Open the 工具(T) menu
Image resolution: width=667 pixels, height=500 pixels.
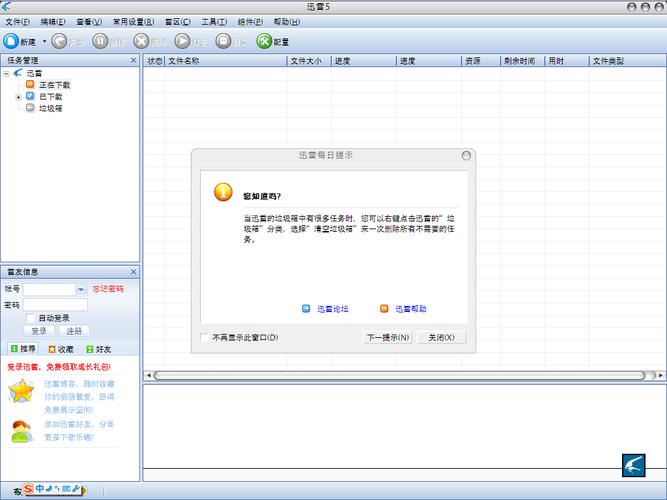pos(214,22)
